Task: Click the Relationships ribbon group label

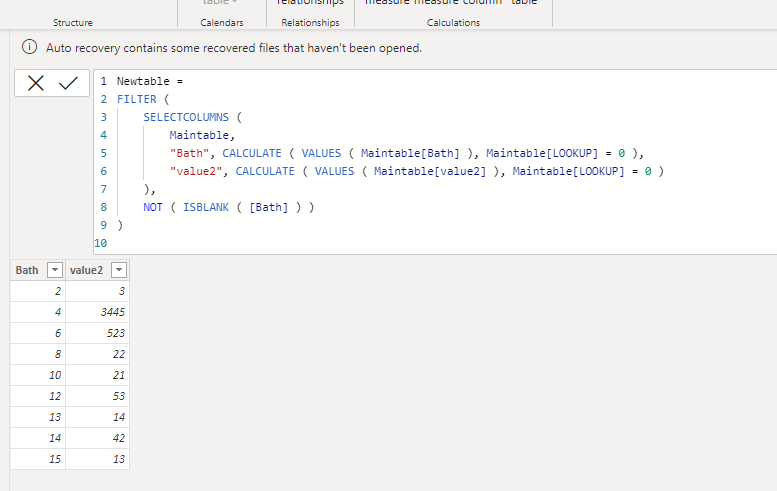Action: tap(310, 23)
